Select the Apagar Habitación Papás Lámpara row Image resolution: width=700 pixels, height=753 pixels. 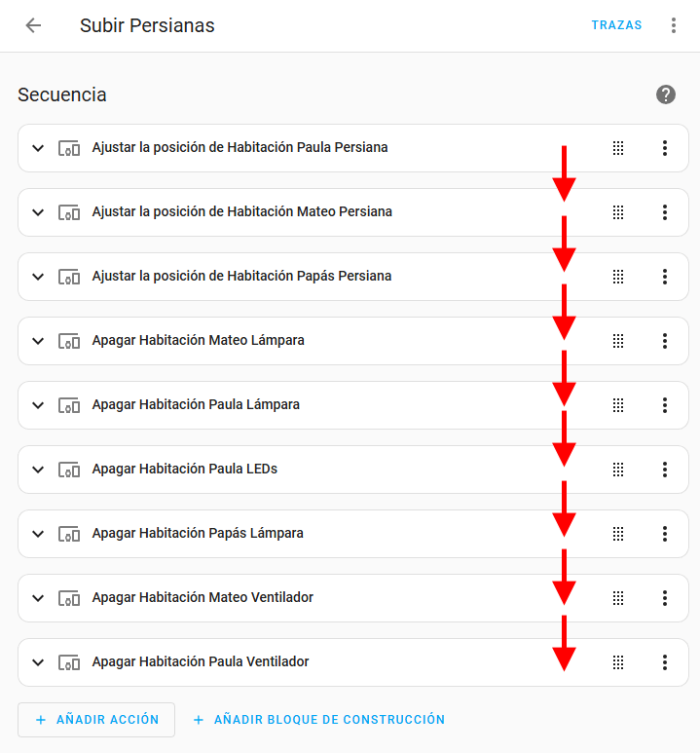click(x=292, y=534)
